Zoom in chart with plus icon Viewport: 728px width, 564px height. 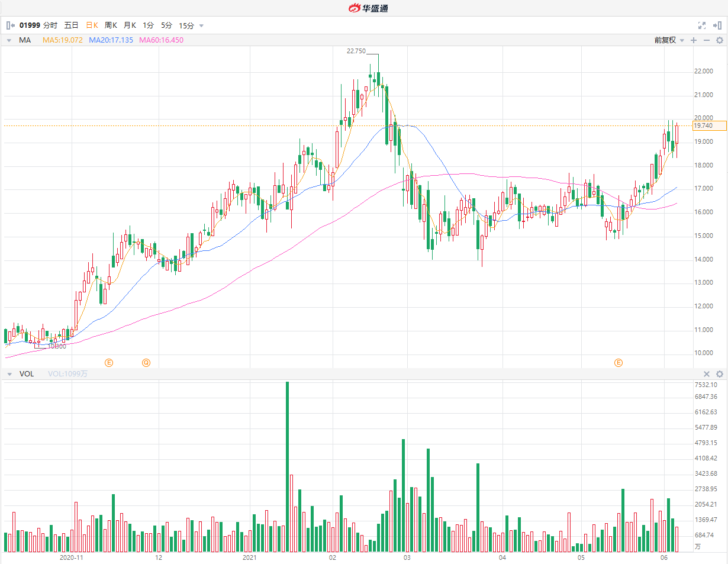(x=694, y=40)
